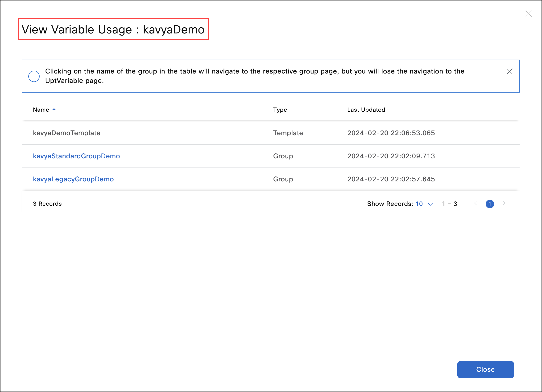The width and height of the screenshot is (542, 392).
Task: Go to the previous page arrow
Action: click(476, 203)
